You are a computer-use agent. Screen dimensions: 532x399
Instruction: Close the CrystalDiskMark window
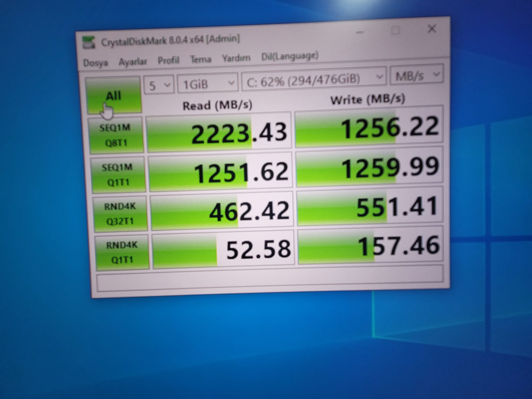tap(432, 29)
